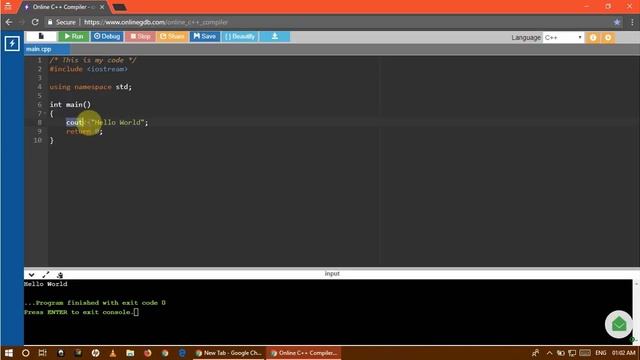Open the Language dropdown showing C++
The width and height of the screenshot is (640, 360).
pyautogui.click(x=563, y=38)
